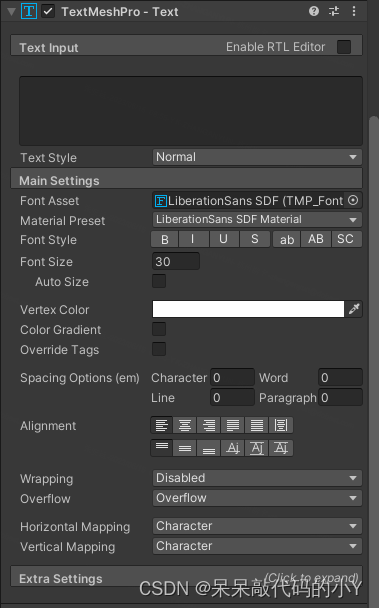Click the Line spacing field
The height and width of the screenshot is (608, 379).
point(232,397)
